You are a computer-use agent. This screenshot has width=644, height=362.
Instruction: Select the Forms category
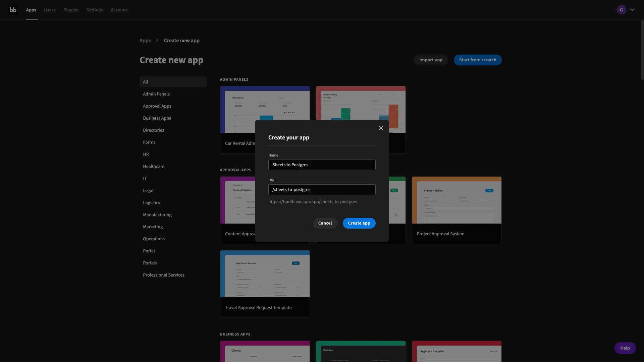coord(173,142)
